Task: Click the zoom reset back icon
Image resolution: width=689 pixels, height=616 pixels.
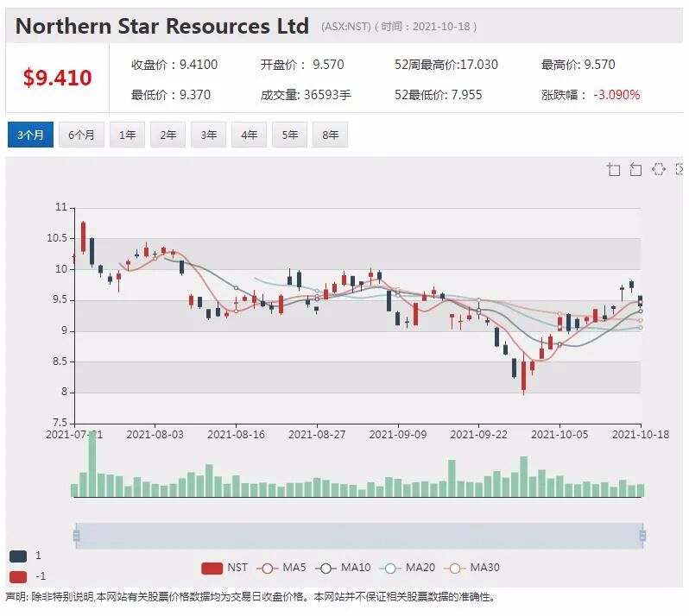Action: [x=635, y=169]
